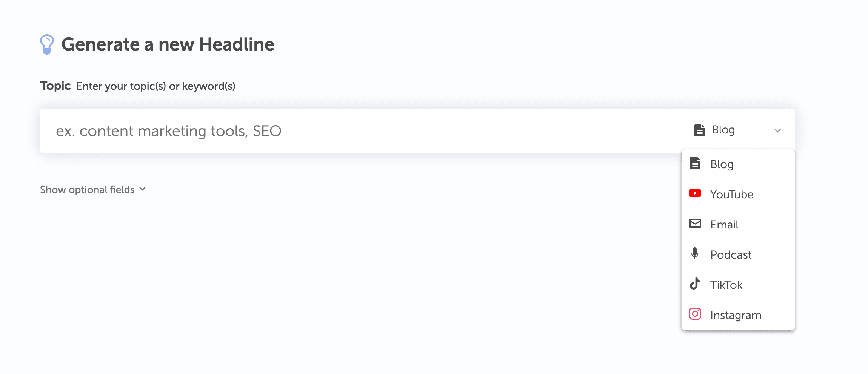Image resolution: width=868 pixels, height=374 pixels.
Task: Click the lightbulb icon beside the headline title
Action: point(47,44)
